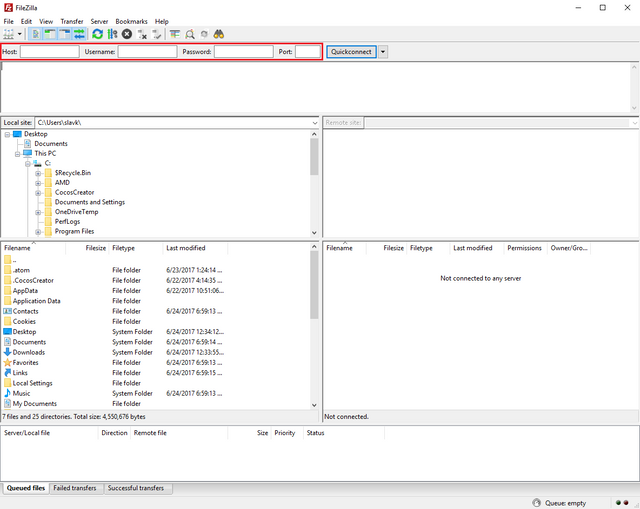Open the Local site path dropdown
The height and width of the screenshot is (509, 640).
tap(315, 123)
